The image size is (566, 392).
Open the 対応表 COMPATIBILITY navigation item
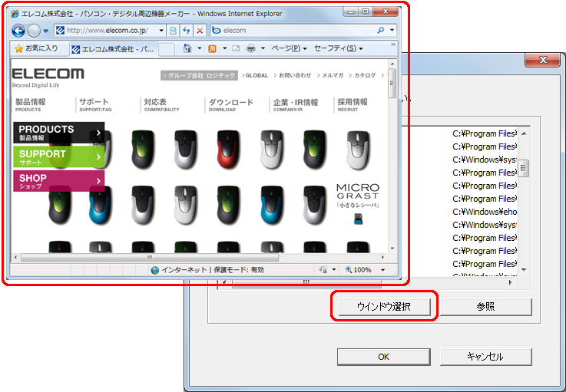click(x=161, y=104)
